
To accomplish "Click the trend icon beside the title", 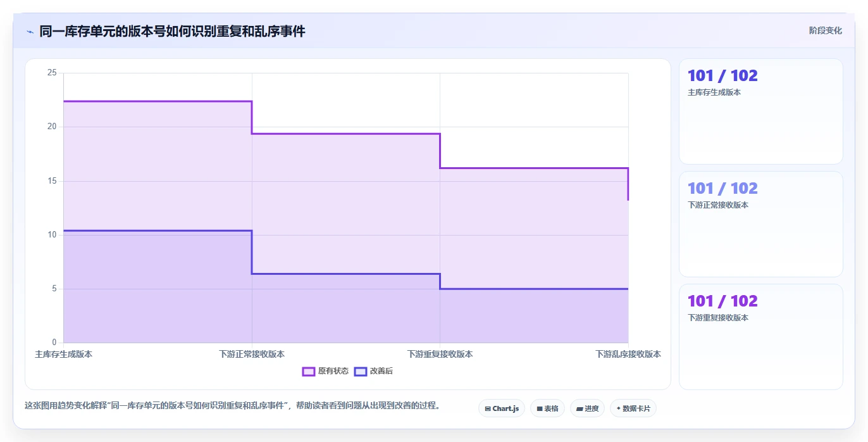I will (x=30, y=31).
